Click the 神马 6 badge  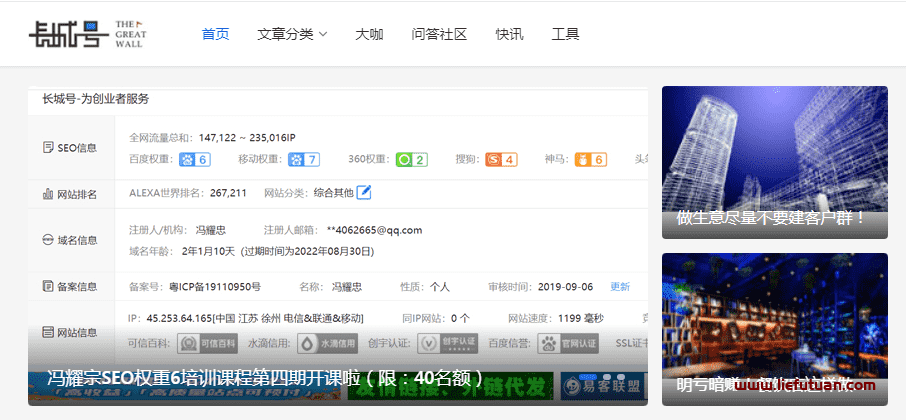pyautogui.click(x=591, y=159)
